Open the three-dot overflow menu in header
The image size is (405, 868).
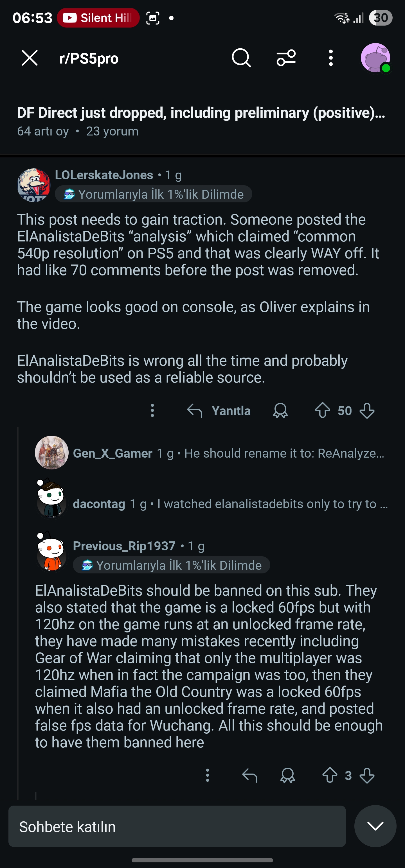pos(331,58)
